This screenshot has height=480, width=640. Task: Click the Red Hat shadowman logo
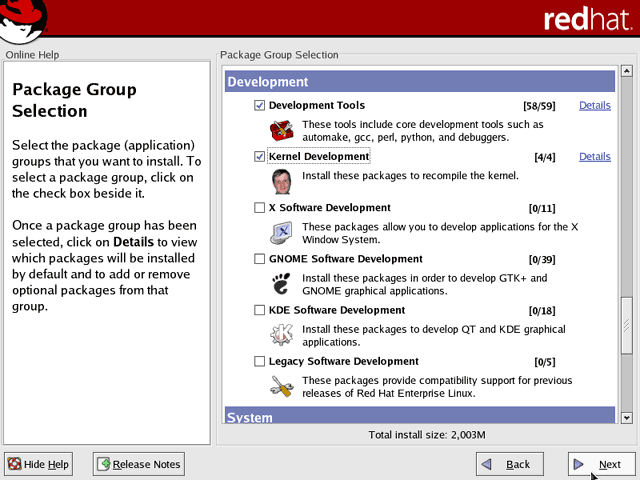point(23,21)
